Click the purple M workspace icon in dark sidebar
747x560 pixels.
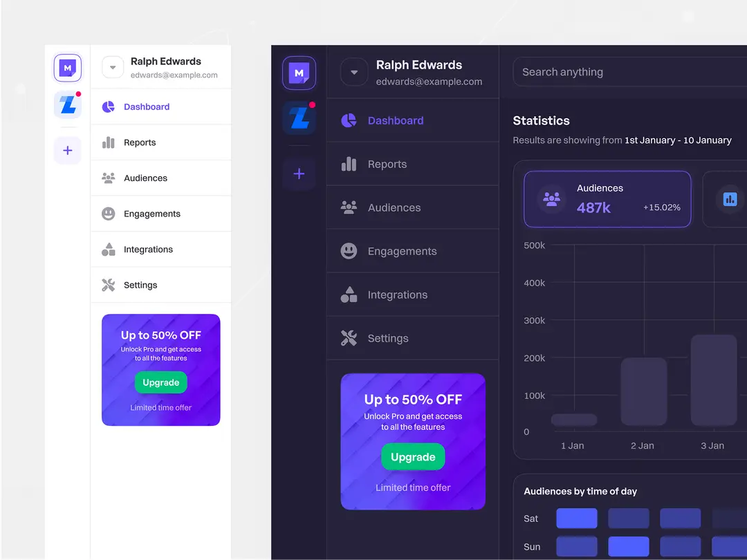pos(299,73)
